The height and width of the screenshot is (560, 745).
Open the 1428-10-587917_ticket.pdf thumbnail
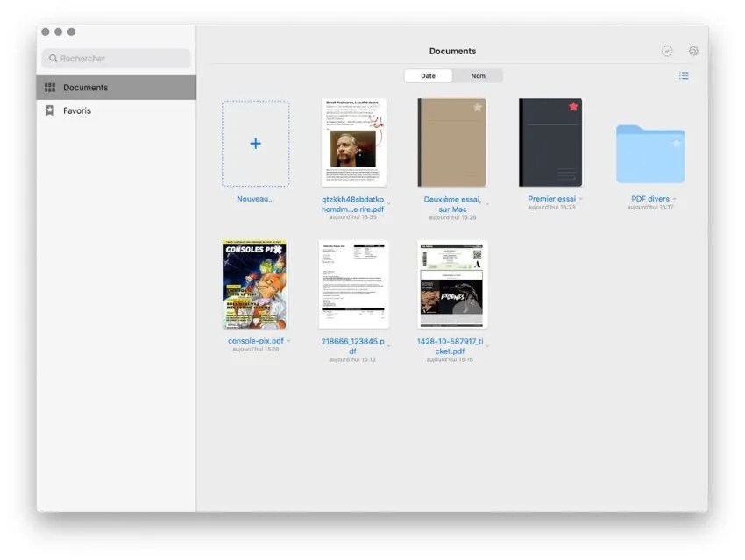click(x=452, y=285)
